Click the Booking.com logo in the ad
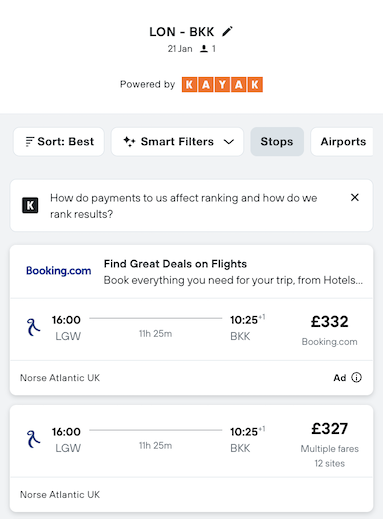Viewport: 383px width, 519px height. click(x=59, y=271)
